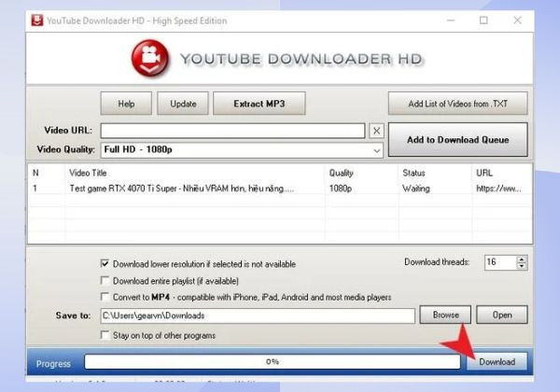Enable Download entire playlist checkbox
This screenshot has width=560, height=392.
pyautogui.click(x=105, y=281)
